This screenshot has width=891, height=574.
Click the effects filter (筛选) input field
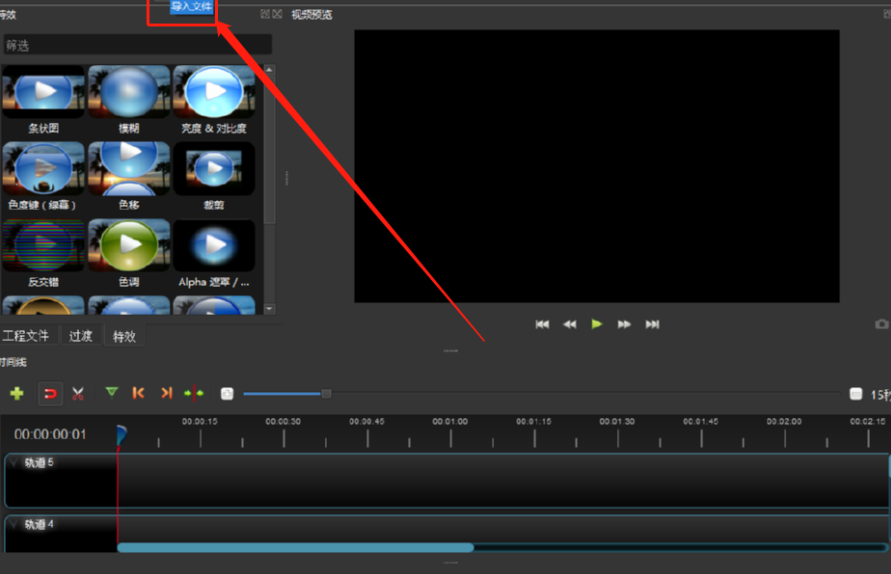pos(138,45)
